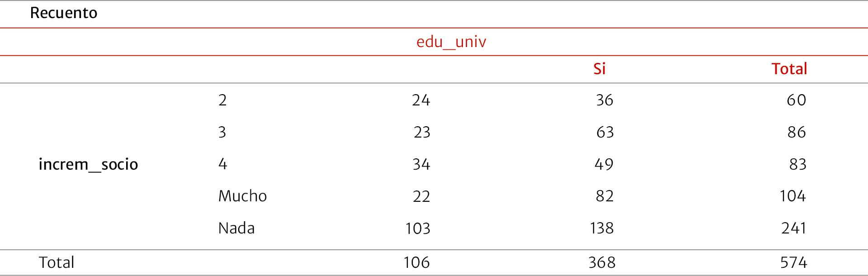Click the cell containing 104
868x276 pixels.
point(793,196)
